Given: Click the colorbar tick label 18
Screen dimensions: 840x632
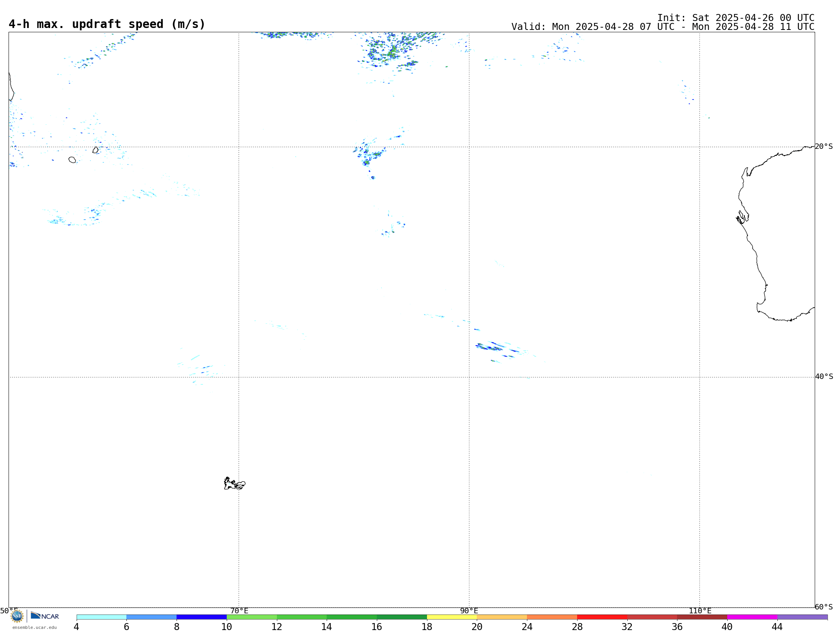Looking at the screenshot, I should [427, 627].
